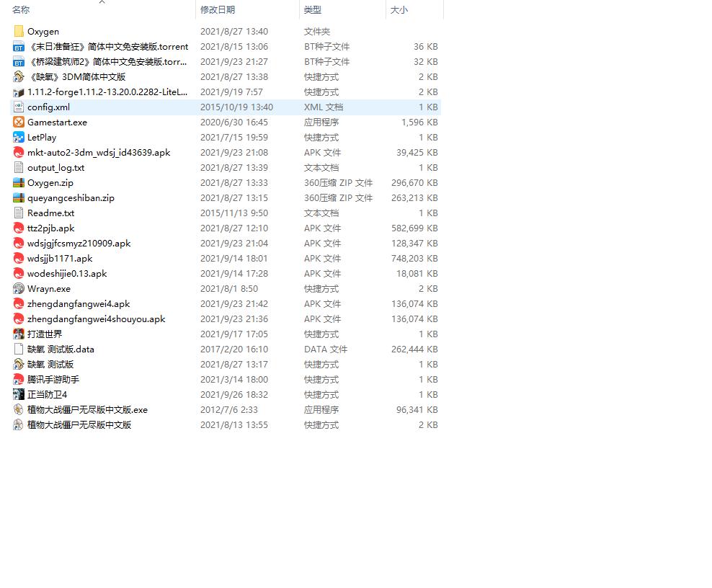Click the 末日准备狂 torrent file icon
Image resolution: width=712 pixels, height=588 pixels.
pos(19,46)
